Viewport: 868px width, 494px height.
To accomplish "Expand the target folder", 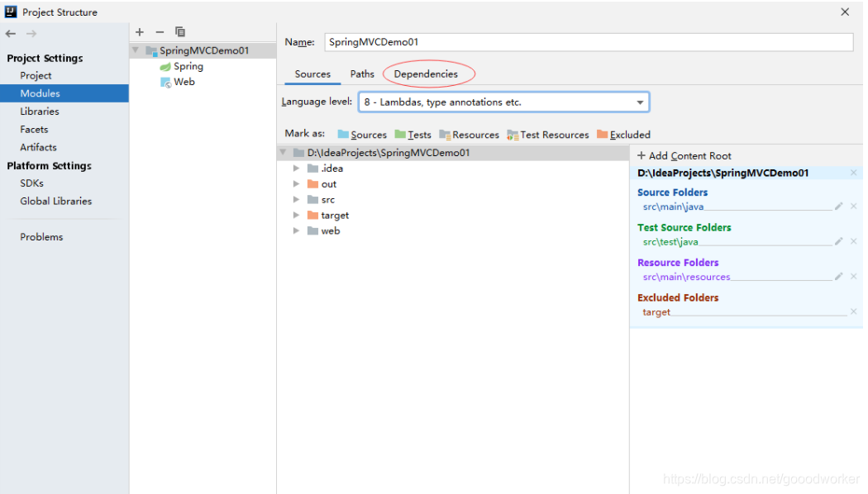I will pyautogui.click(x=296, y=215).
